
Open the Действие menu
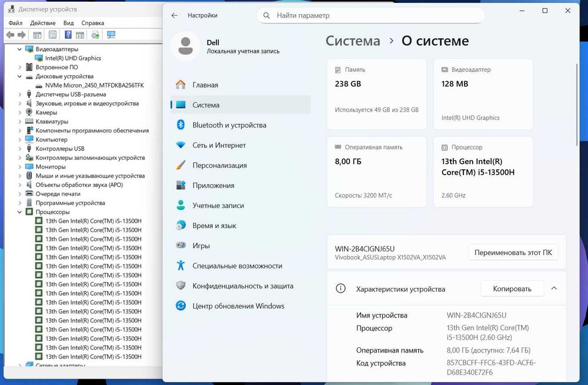pos(43,23)
